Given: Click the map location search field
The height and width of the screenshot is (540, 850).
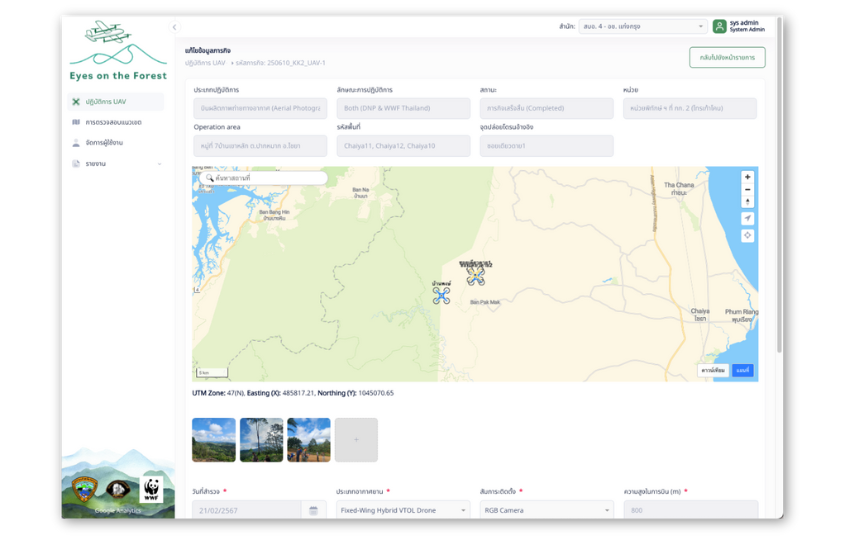Looking at the screenshot, I should (x=262, y=178).
